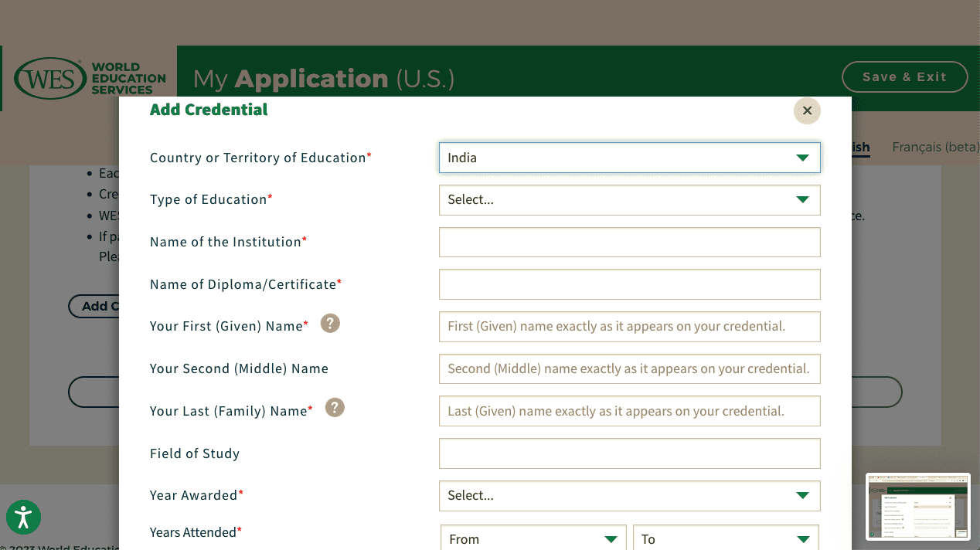Image resolution: width=980 pixels, height=550 pixels.
Task: Click the partially hidden Add Credential button
Action: (94, 307)
